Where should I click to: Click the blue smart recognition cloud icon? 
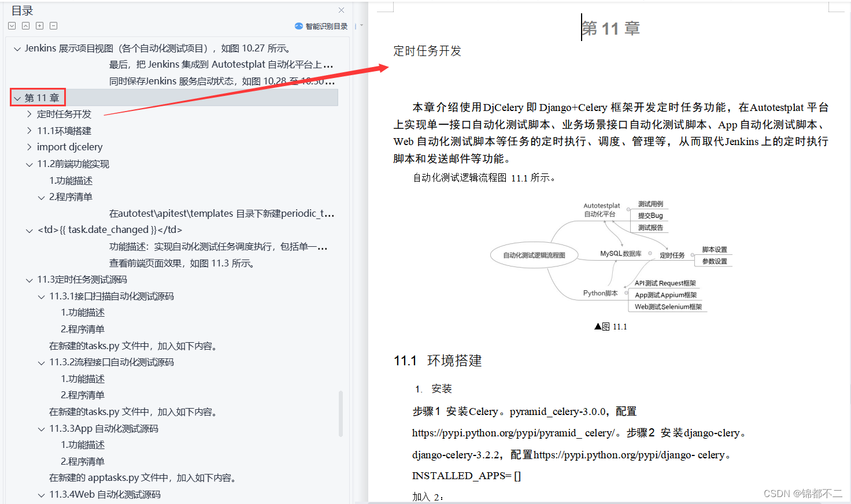299,26
